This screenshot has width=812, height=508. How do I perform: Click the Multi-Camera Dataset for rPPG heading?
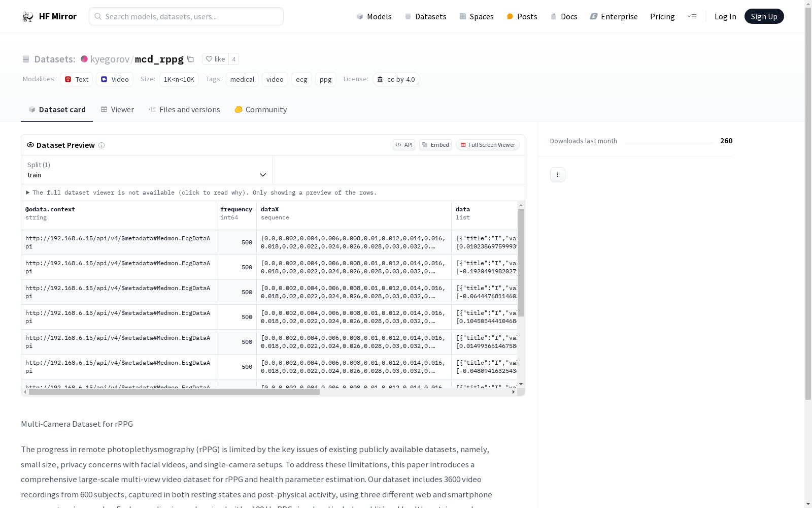click(x=77, y=424)
